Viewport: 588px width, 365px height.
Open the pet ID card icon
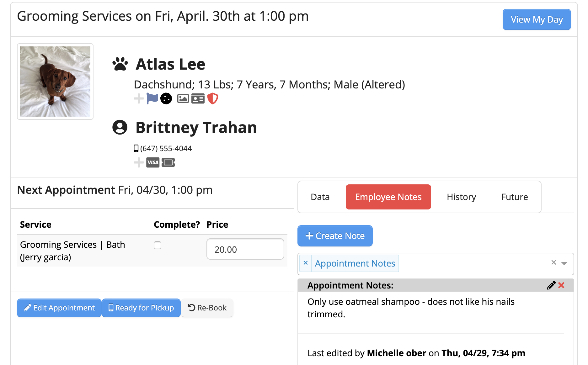(198, 99)
